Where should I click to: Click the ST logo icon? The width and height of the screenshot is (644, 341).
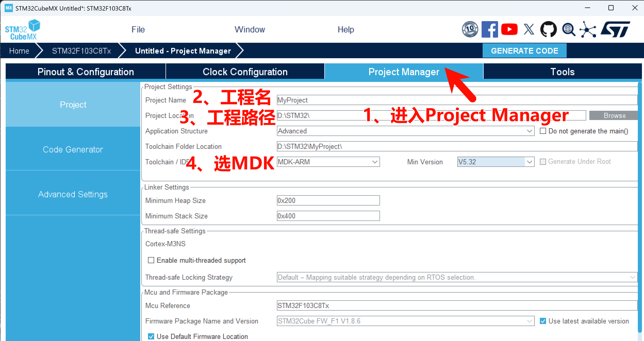[x=615, y=29]
